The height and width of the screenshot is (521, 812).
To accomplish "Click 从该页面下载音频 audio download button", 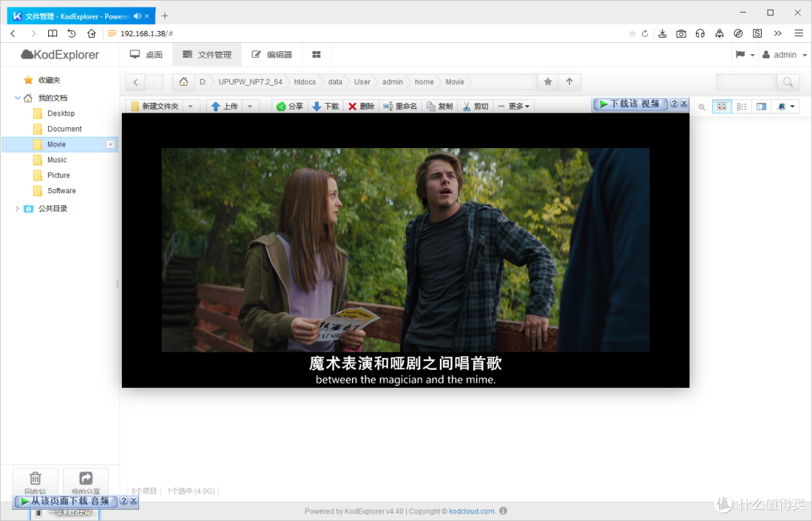I will click(x=65, y=501).
